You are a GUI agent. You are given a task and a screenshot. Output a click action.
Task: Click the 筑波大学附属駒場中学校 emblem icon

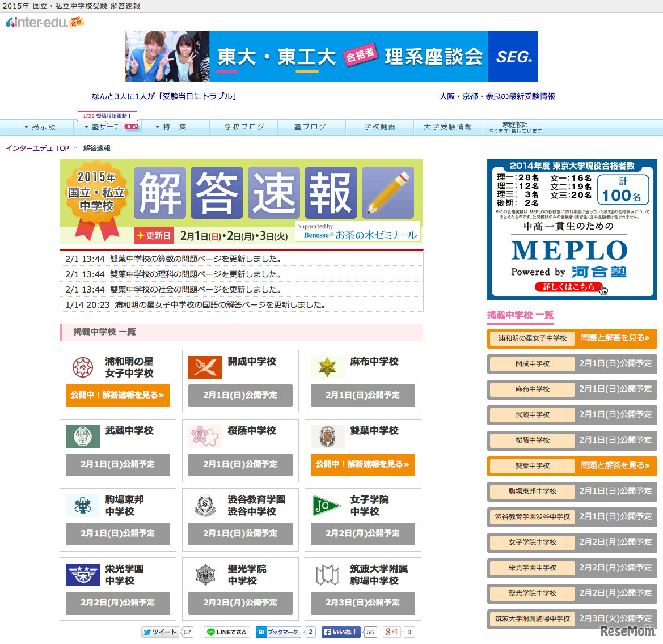[x=328, y=575]
